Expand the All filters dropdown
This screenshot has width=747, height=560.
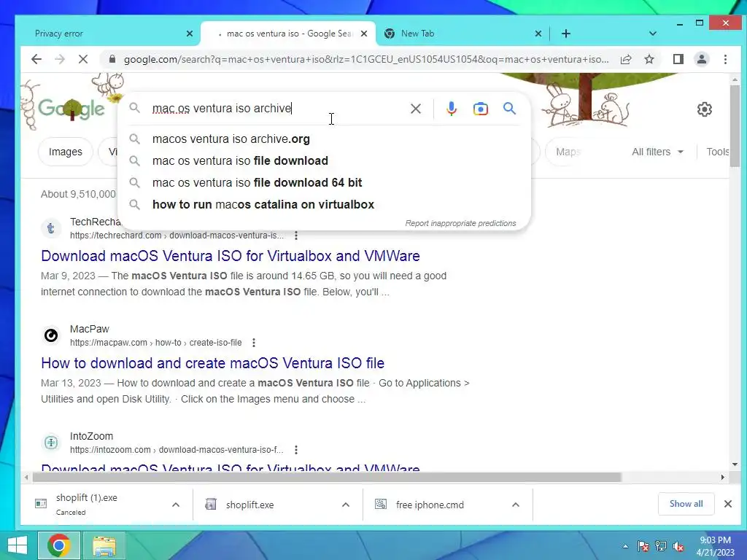[657, 152]
